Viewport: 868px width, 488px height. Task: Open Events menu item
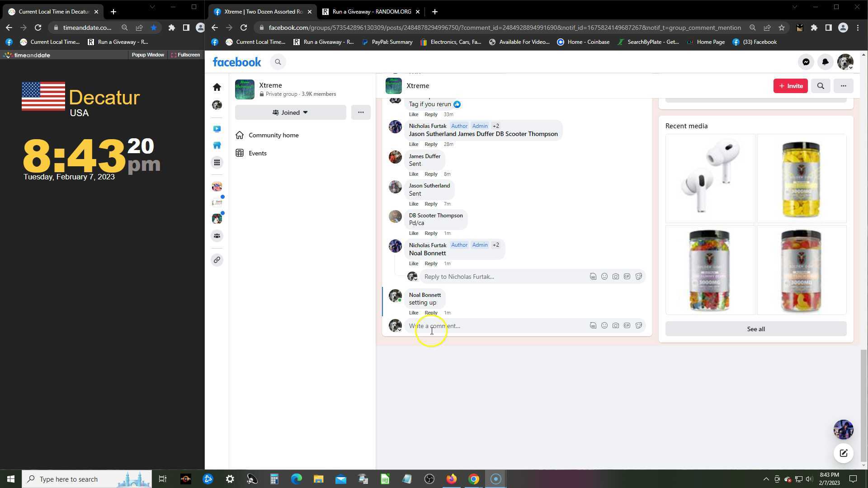tap(257, 153)
